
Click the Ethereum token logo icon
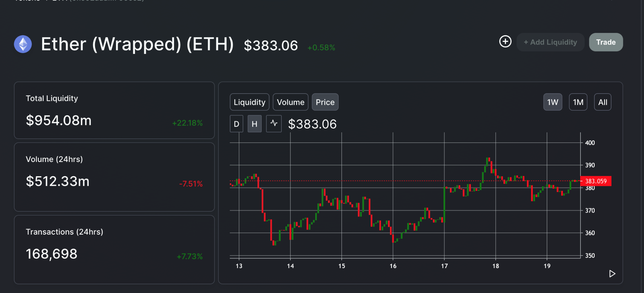click(23, 44)
